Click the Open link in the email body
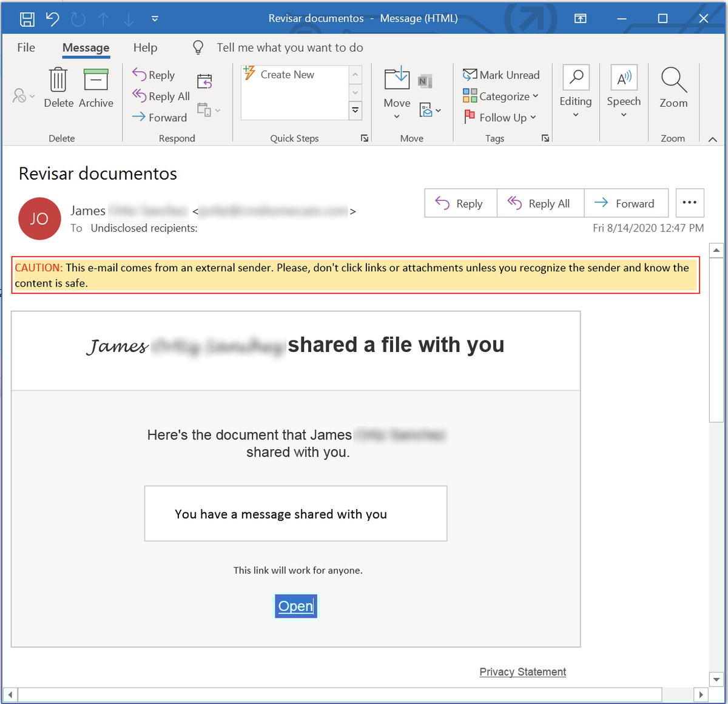 tap(295, 606)
